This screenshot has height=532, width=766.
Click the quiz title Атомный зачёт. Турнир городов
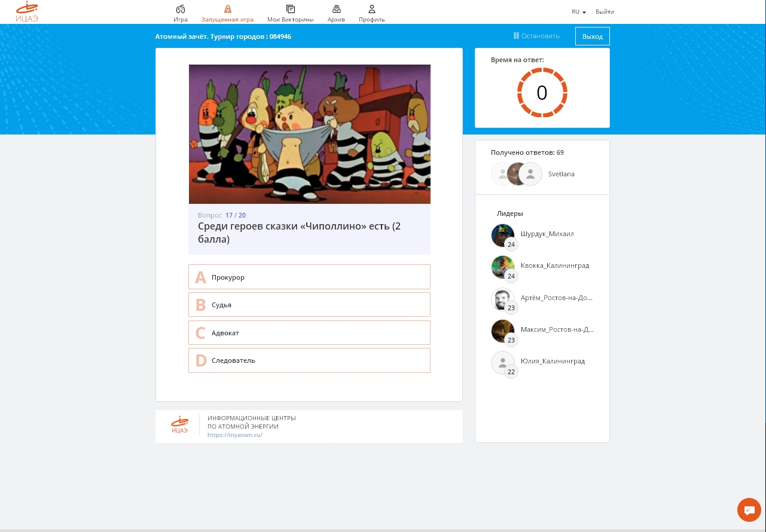pyautogui.click(x=223, y=36)
